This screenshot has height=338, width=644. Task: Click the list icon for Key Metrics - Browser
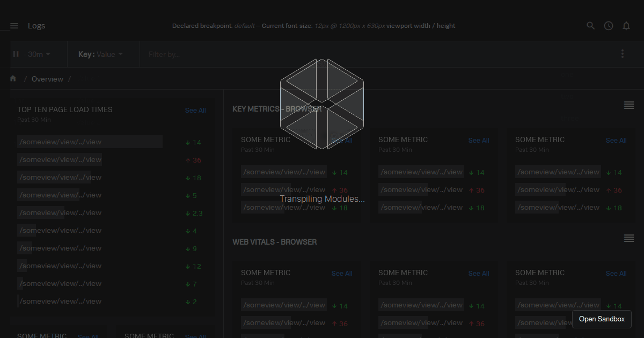click(x=629, y=105)
